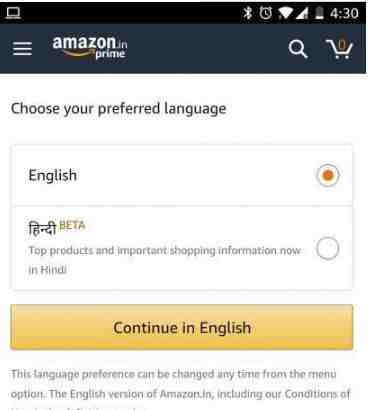Choose the हिन्दी language option label
Screen dimensions: 369x410
(x=42, y=228)
